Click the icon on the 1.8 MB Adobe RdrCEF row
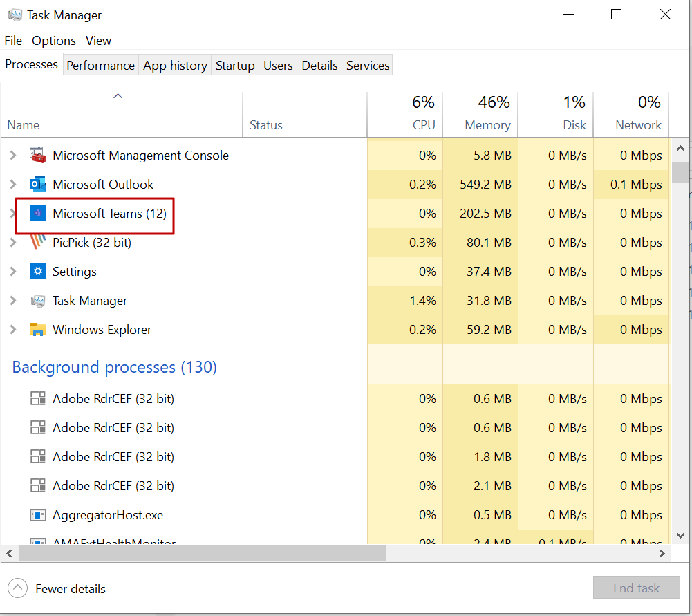 [x=38, y=456]
